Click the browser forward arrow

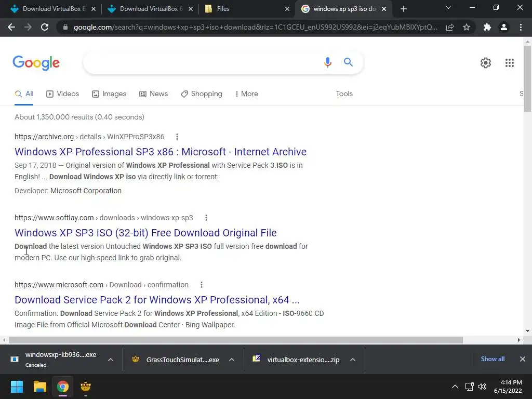pos(28,27)
